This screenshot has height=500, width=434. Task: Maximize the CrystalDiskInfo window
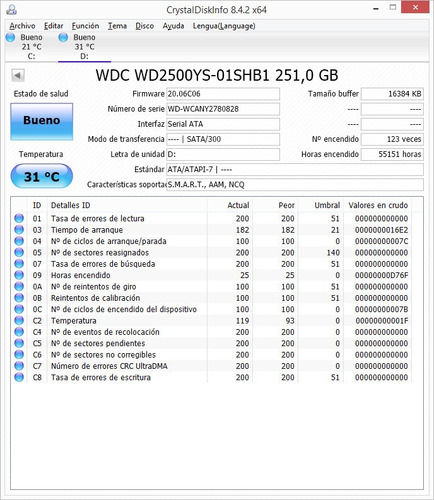click(393, 8)
